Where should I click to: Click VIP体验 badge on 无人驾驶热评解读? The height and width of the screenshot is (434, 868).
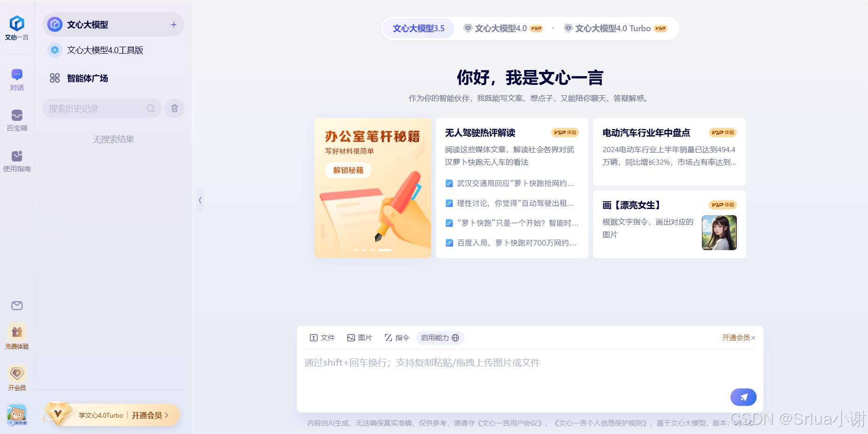[x=565, y=133]
